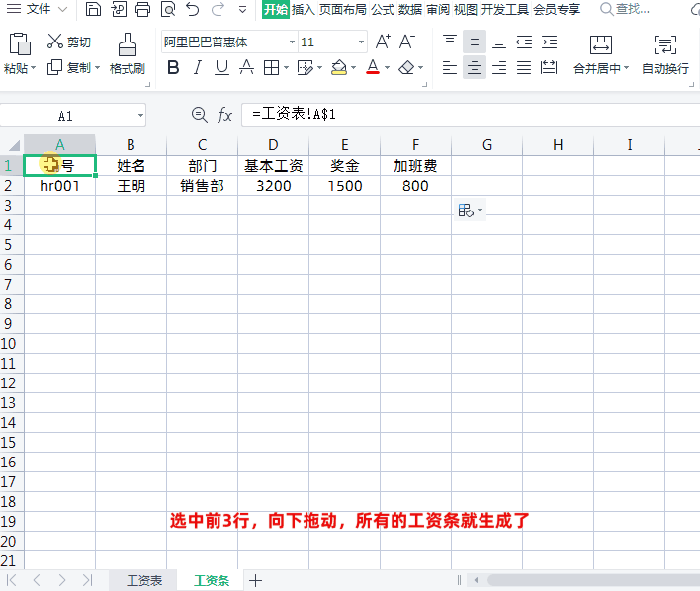Image resolution: width=700 pixels, height=591 pixels.
Task: Apply fill color with paint bucket
Action: [339, 68]
